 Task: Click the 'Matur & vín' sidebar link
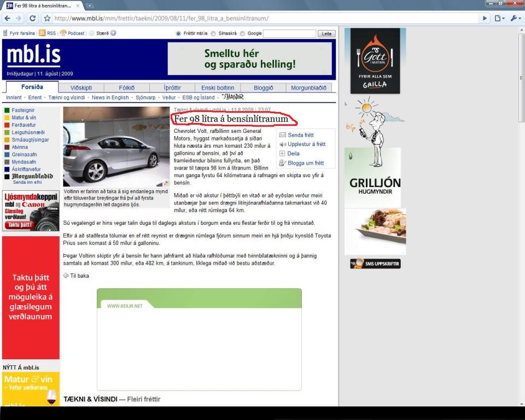24,118
